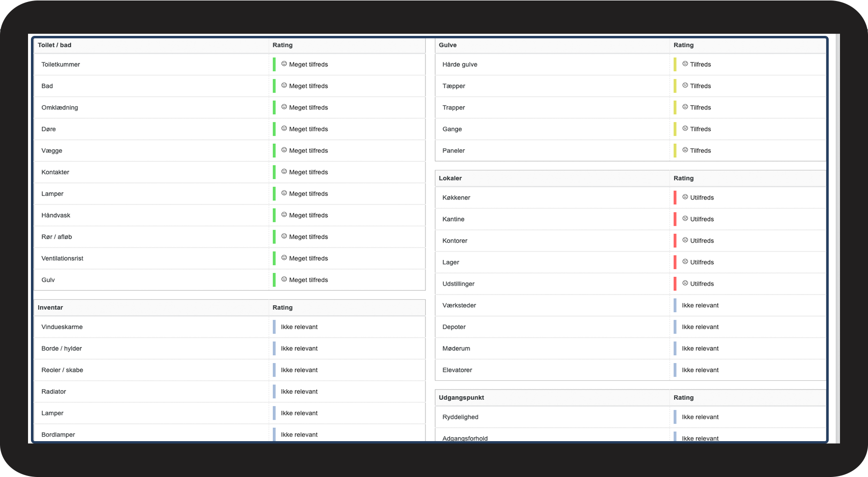This screenshot has width=868, height=477.
Task: Click the Rating header of Toilet / bad table
Action: point(282,45)
